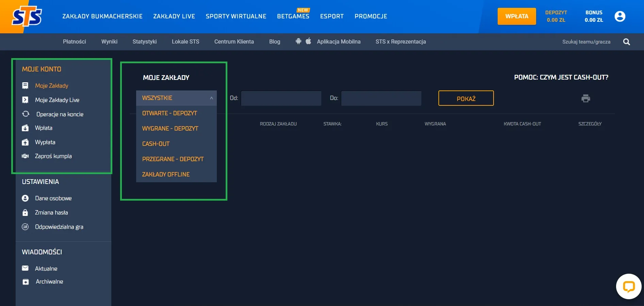Open Zakłady Bukmacherskie menu
The image size is (644, 306).
click(102, 16)
